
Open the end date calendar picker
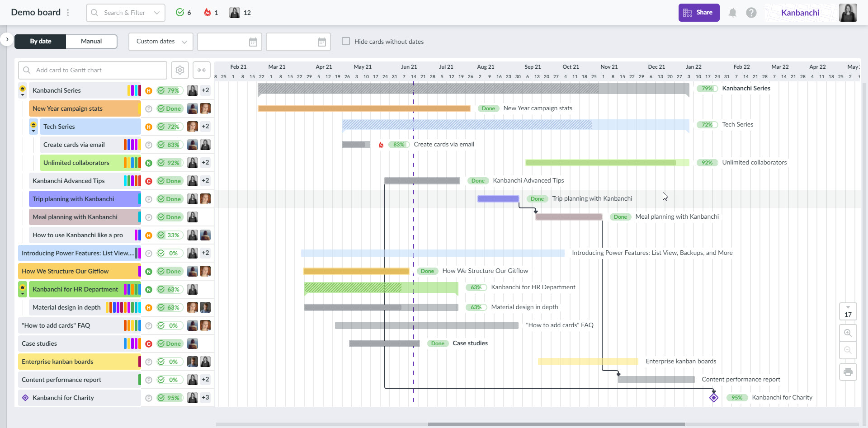[322, 42]
